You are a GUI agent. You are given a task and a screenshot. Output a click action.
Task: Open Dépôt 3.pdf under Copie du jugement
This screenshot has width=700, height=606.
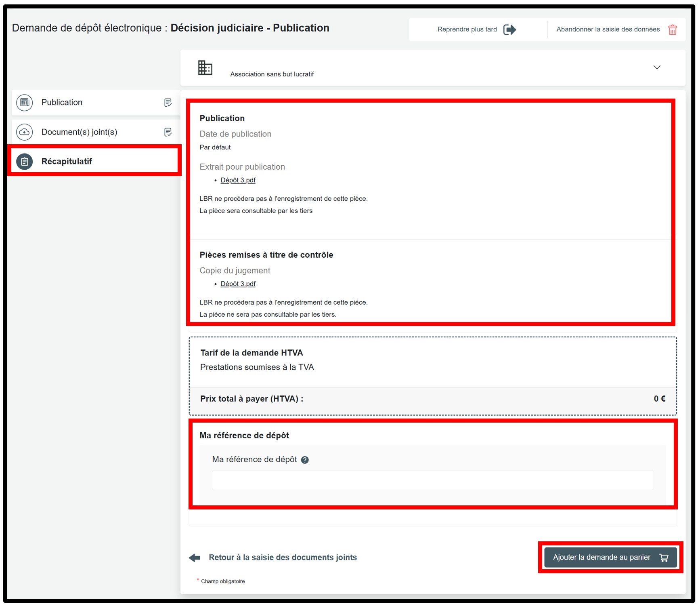coord(238,284)
